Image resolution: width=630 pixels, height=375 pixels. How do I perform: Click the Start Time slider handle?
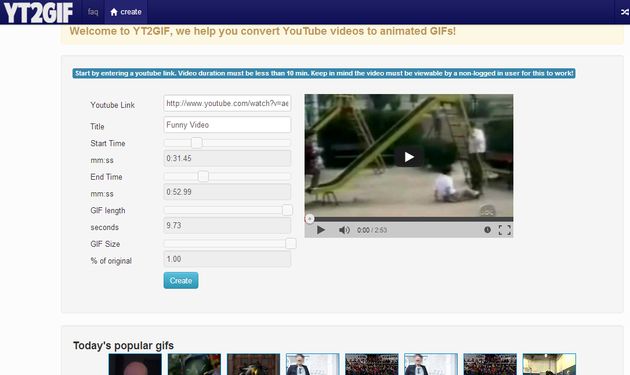click(196, 143)
